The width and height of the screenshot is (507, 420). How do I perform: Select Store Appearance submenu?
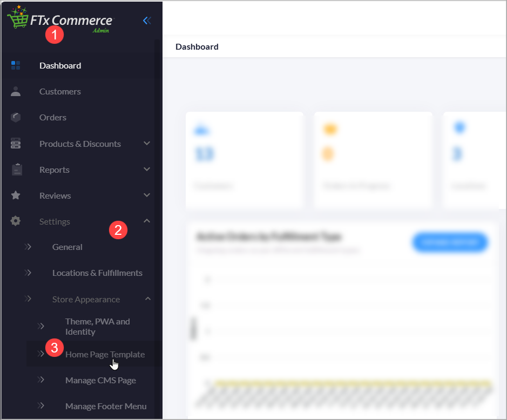click(x=86, y=300)
